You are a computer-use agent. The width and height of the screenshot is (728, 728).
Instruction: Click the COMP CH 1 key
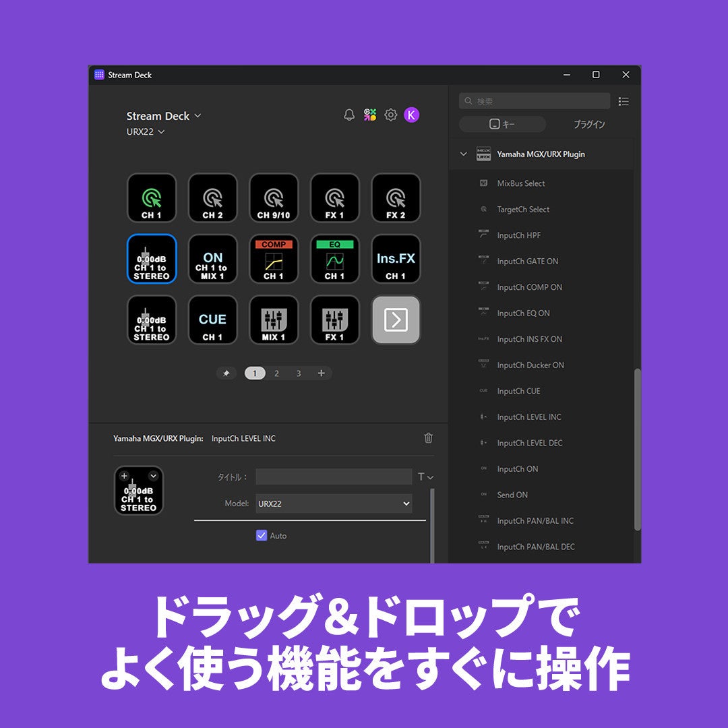pyautogui.click(x=274, y=259)
